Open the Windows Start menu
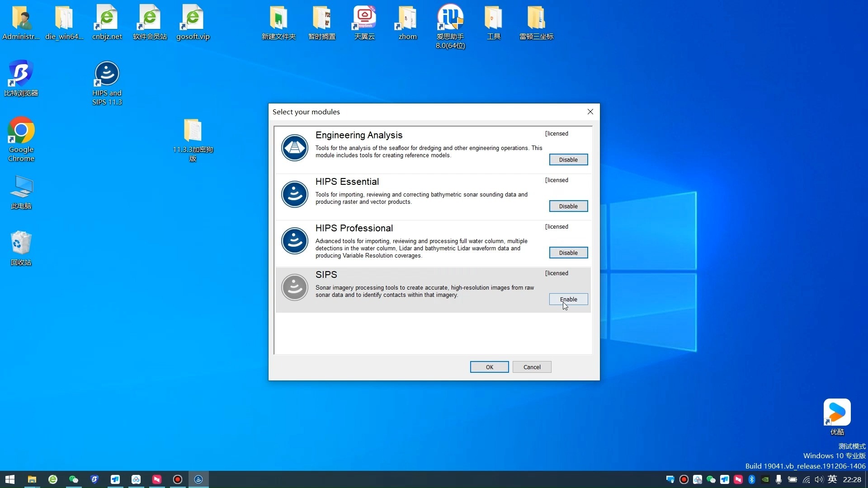Viewport: 868px width, 488px height. pos(10,479)
